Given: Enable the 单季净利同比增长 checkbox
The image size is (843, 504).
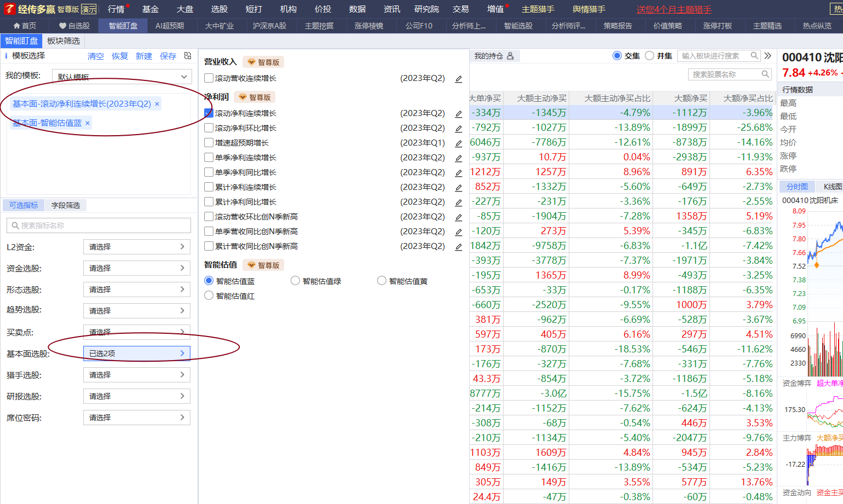Looking at the screenshot, I should (209, 172).
